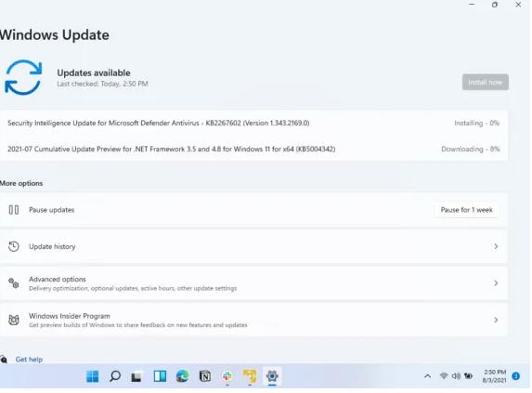Show hidden tray icons chevron
This screenshot has width=532, height=393.
pyautogui.click(x=427, y=376)
